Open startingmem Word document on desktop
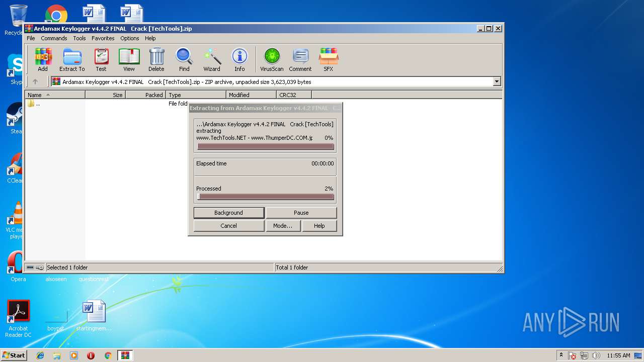Viewport: 644px width, 362px height. pos(94,316)
